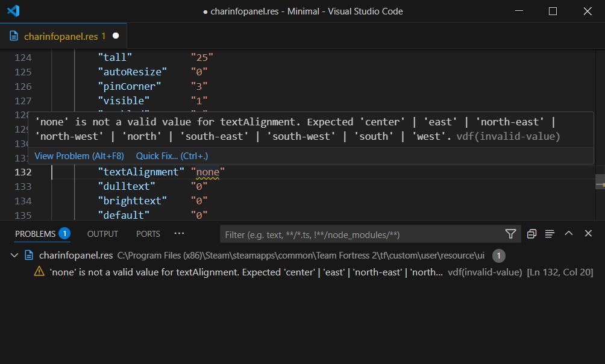Click the "3" value for pinCorner

click(199, 86)
